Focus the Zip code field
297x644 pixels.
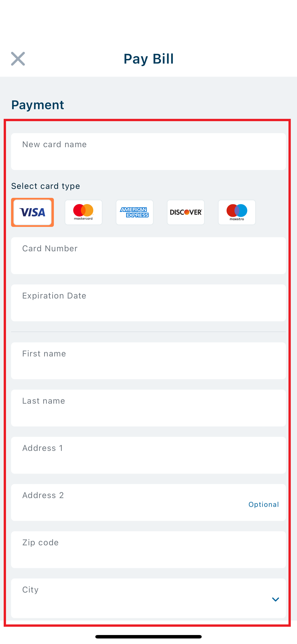(x=148, y=550)
